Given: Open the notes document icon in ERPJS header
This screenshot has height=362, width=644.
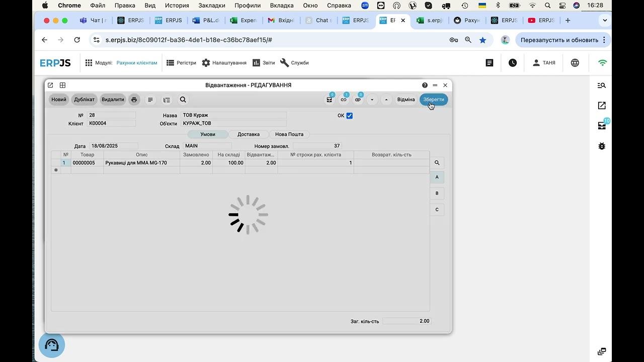Looking at the screenshot, I should 489,63.
